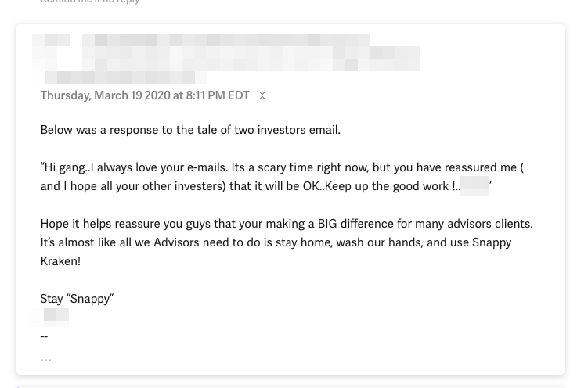Viewport: 588px width, 388px height.
Task: Collapse the email details chevron icon
Action: (262, 95)
